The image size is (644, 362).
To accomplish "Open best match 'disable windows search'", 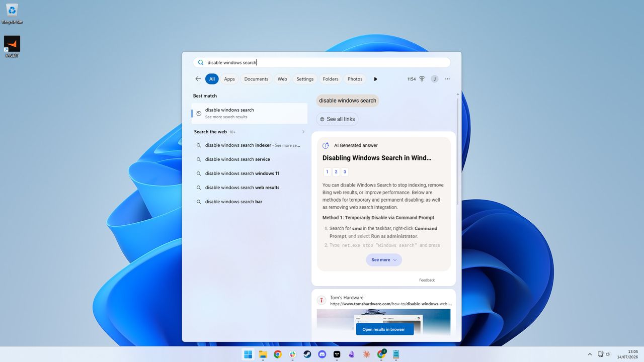I will coord(250,113).
